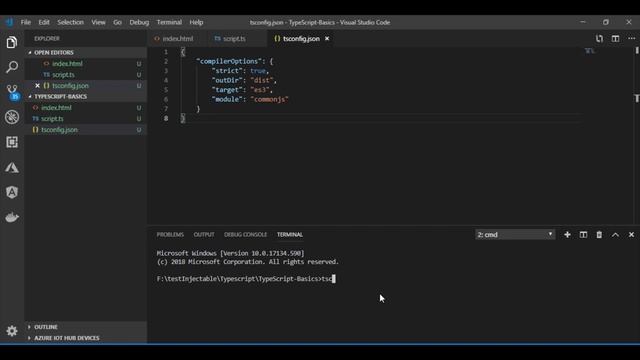Open the Manage gear icon

pos(12,331)
